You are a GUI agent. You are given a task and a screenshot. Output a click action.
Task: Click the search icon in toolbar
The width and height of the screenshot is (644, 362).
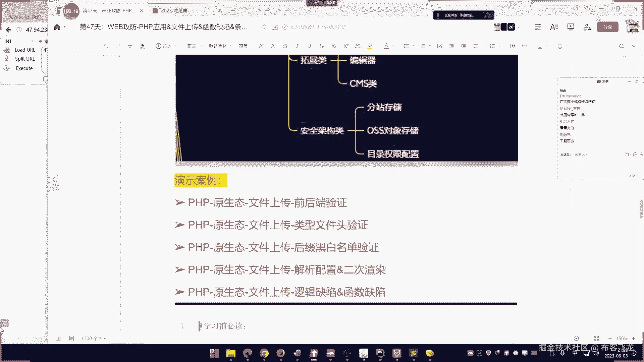click(621, 46)
